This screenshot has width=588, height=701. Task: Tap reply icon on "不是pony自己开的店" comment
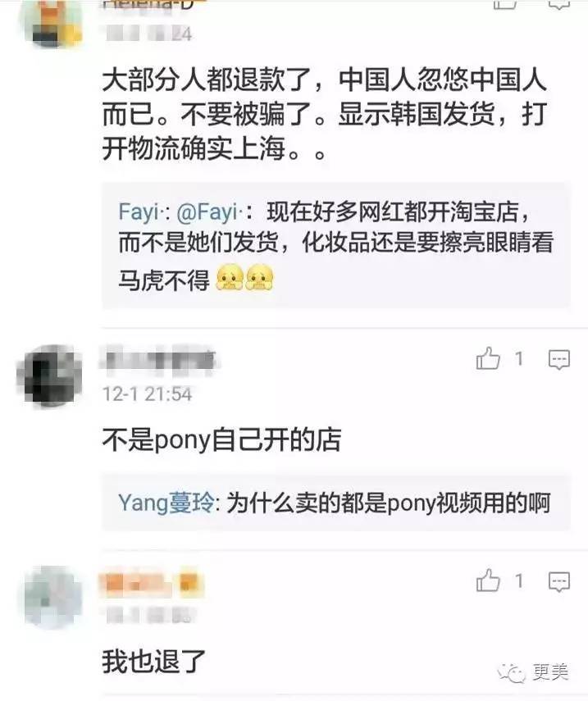point(559,359)
